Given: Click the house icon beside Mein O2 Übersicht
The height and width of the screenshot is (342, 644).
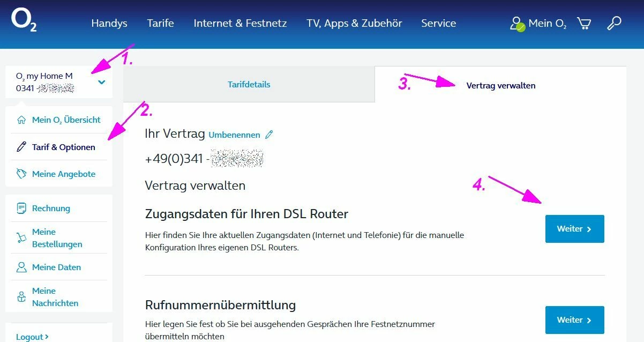Looking at the screenshot, I should 21,120.
